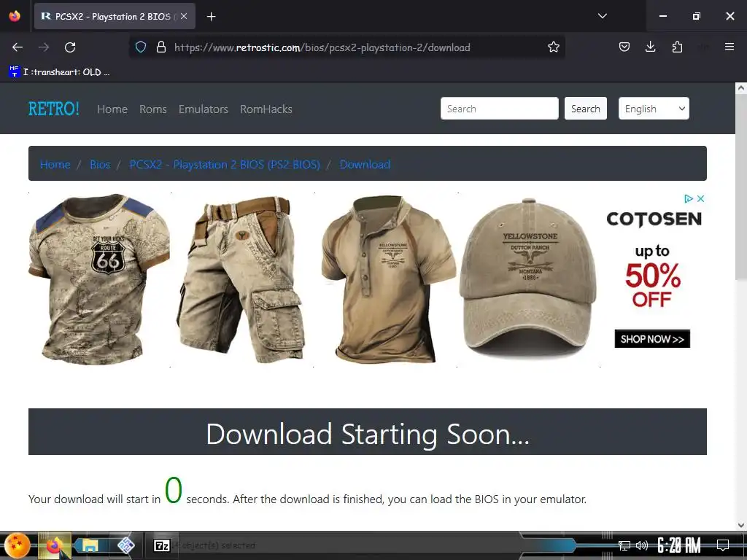Click the Route 66 t-shirt ad image
The image size is (747, 560).
click(99, 279)
